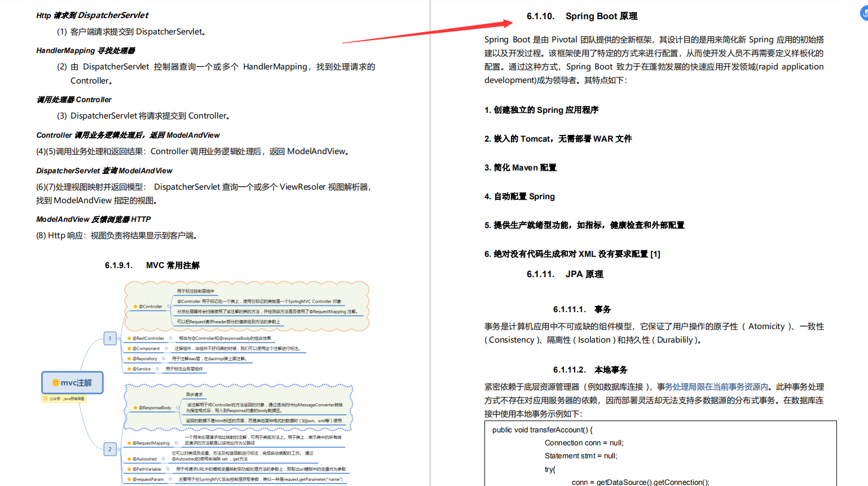Click the code line public void transferAccount()

click(542, 430)
